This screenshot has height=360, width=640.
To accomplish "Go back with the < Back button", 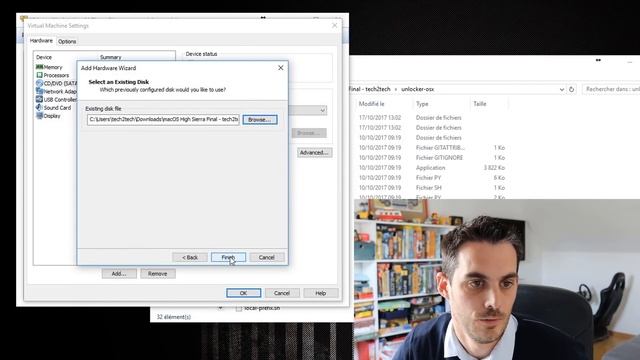I will click(x=190, y=257).
